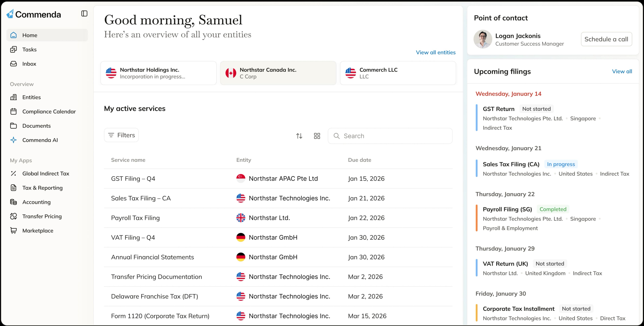This screenshot has height=326, width=644.
Task: Open Inbox in sidebar
Action: 47,64
